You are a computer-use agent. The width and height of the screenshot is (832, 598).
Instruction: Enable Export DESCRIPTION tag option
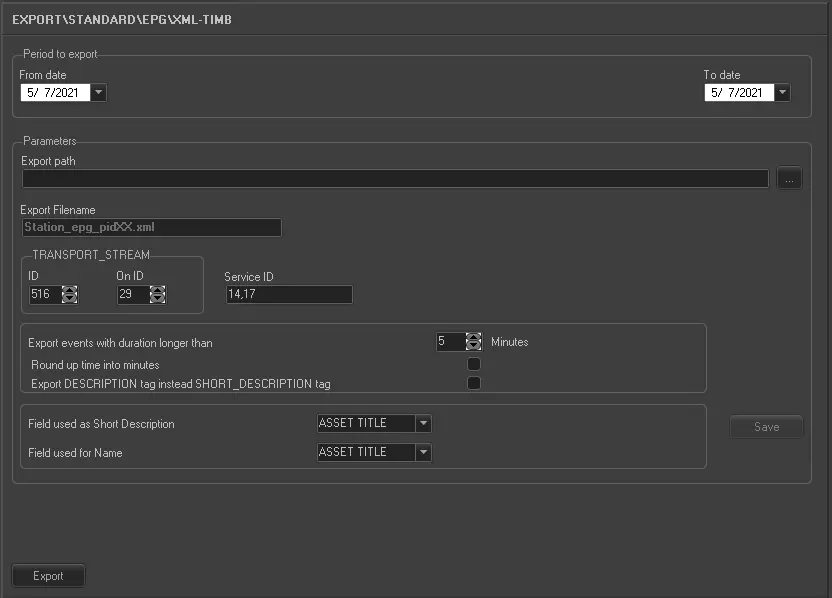click(474, 383)
